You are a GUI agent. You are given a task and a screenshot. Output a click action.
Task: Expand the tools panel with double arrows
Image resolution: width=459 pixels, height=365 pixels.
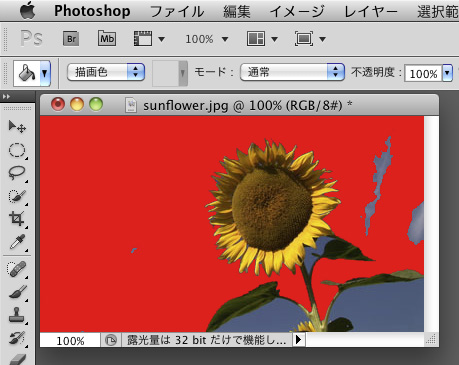6,97
